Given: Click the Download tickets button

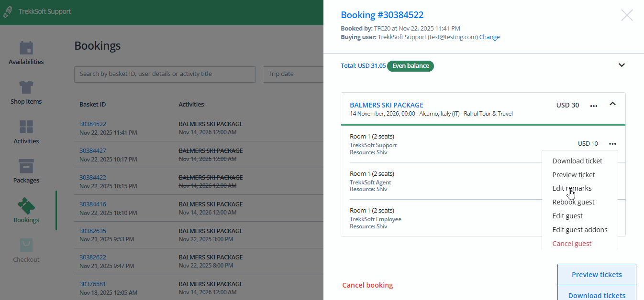Looking at the screenshot, I should 597,295.
